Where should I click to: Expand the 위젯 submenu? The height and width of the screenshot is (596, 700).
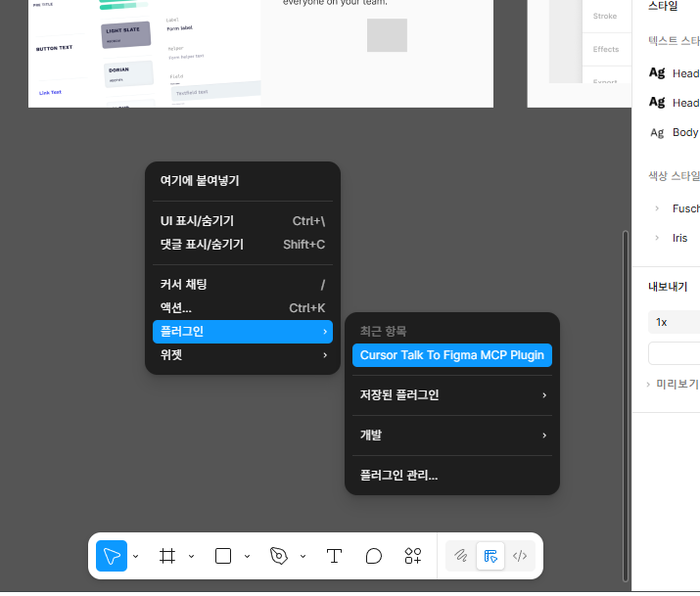243,355
